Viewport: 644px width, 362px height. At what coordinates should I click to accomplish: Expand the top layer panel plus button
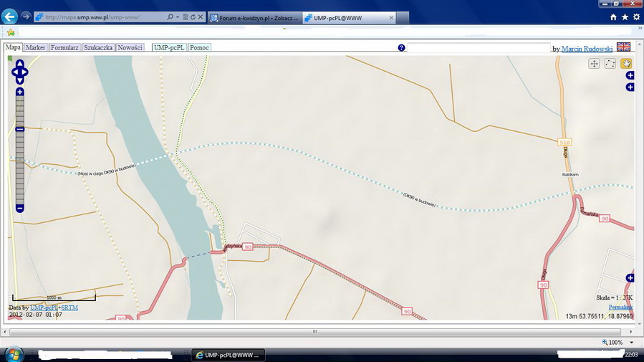point(630,75)
